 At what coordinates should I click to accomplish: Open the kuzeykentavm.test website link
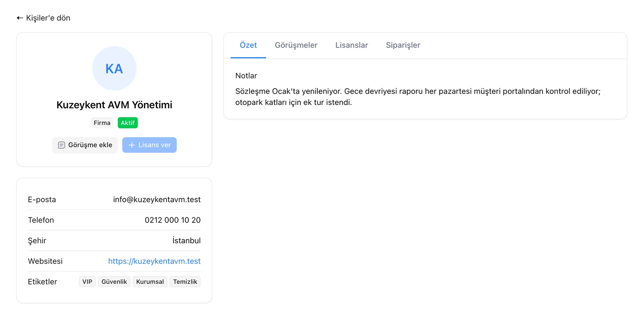[x=155, y=261]
